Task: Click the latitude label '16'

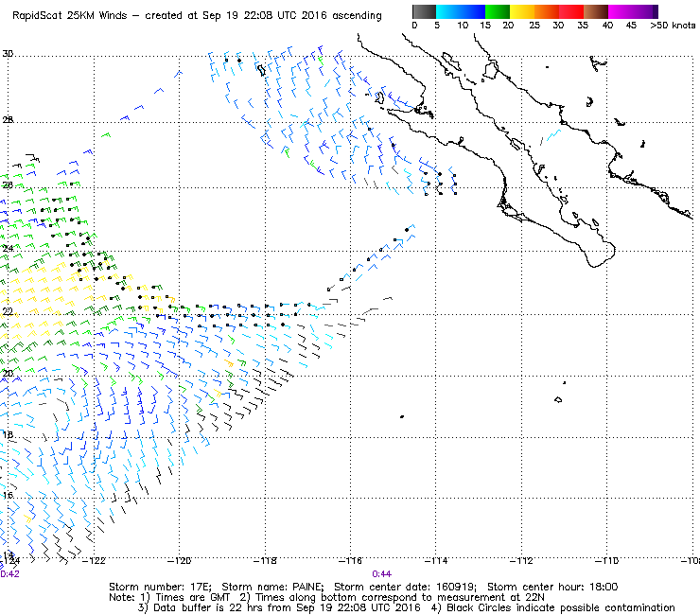Action: (8, 495)
